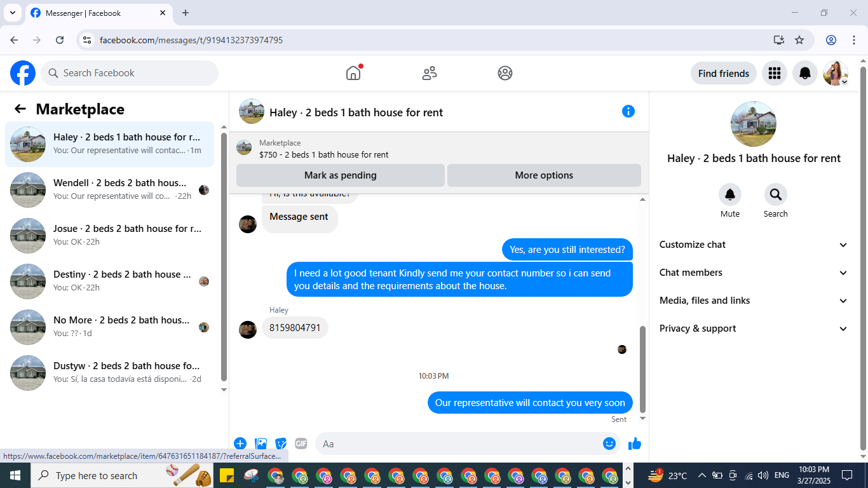The width and height of the screenshot is (868, 488).
Task: Click the browser back arrow
Action: 14,40
